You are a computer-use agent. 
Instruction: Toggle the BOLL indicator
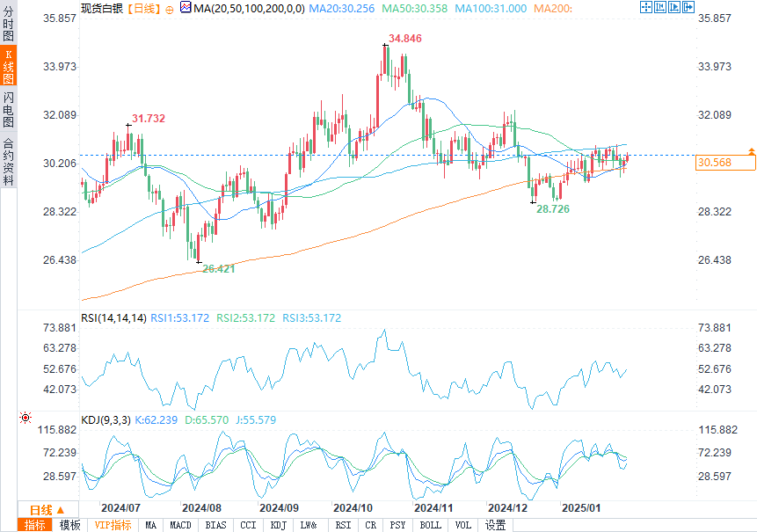click(430, 525)
